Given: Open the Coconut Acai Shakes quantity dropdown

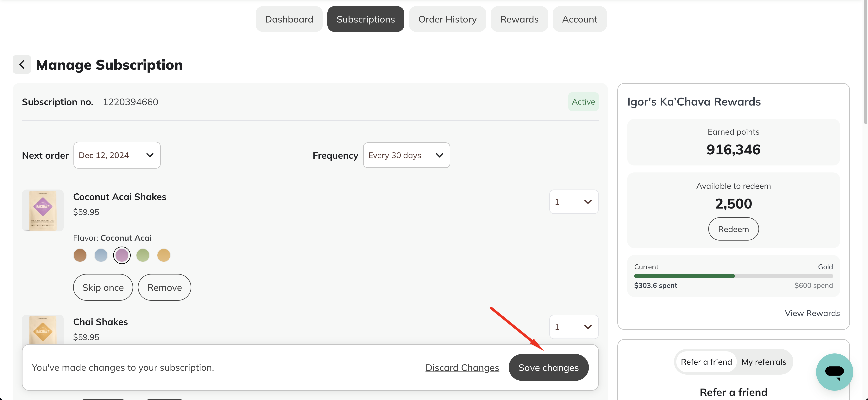Looking at the screenshot, I should 574,202.
